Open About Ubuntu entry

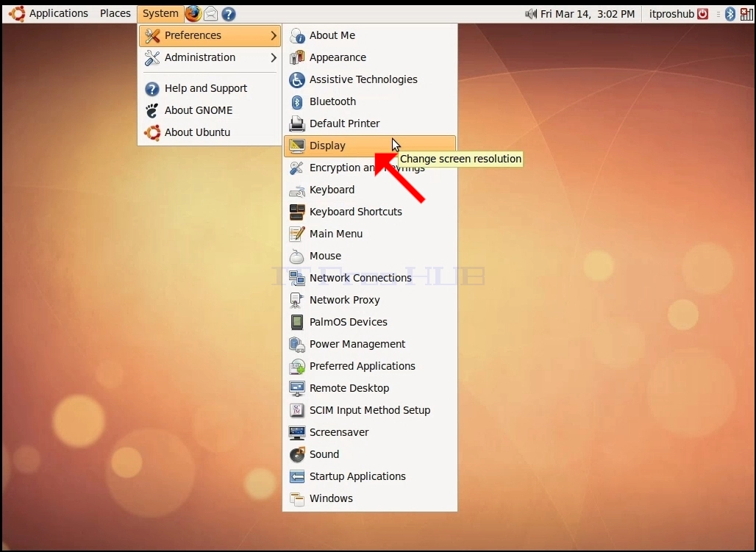(x=210, y=132)
